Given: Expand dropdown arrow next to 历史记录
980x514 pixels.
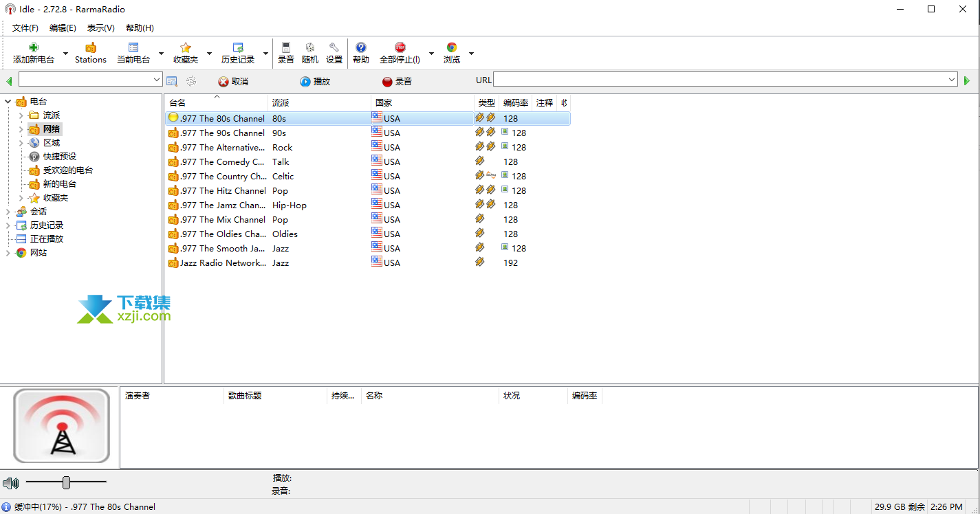Looking at the screenshot, I should click(265, 54).
